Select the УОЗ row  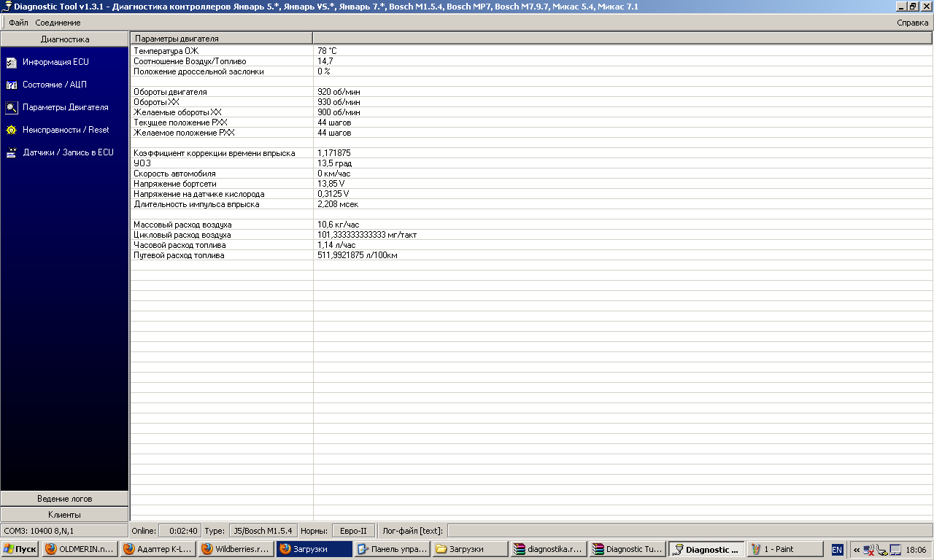(532, 163)
